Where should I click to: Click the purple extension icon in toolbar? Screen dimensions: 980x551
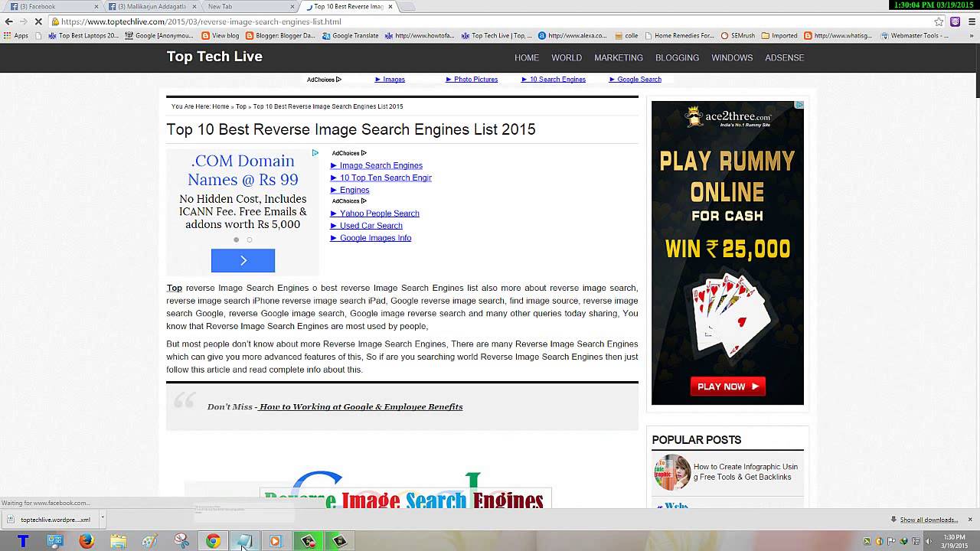(x=955, y=21)
